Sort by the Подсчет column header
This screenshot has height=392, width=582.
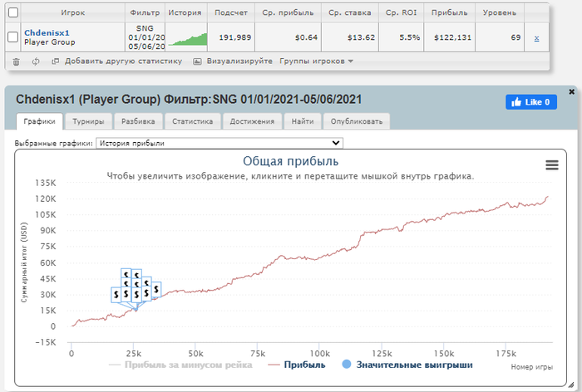231,12
